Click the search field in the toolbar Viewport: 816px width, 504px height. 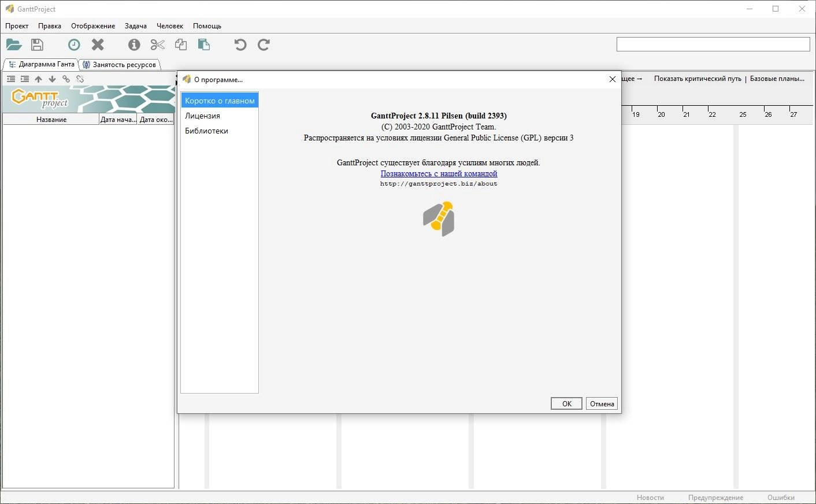pyautogui.click(x=713, y=45)
